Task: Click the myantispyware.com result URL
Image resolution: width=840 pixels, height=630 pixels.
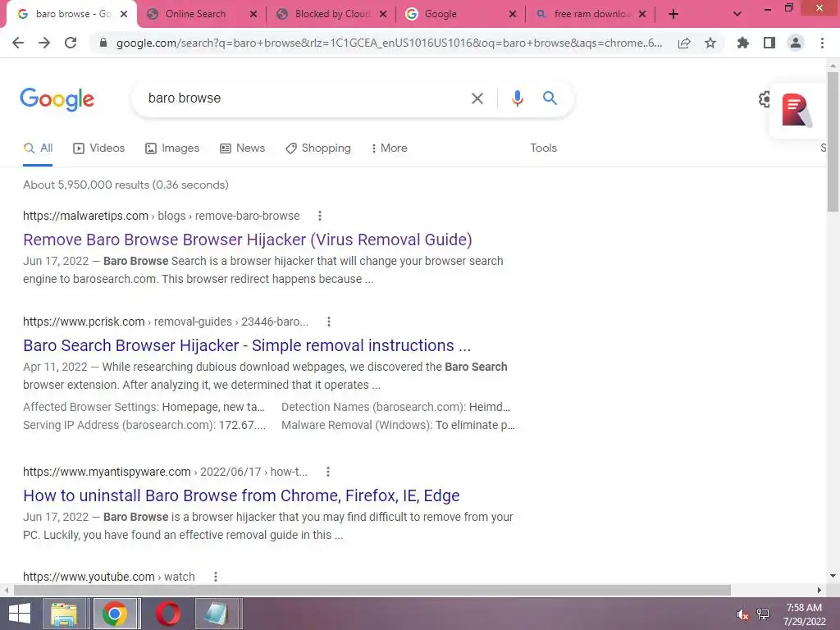Action: click(x=165, y=472)
